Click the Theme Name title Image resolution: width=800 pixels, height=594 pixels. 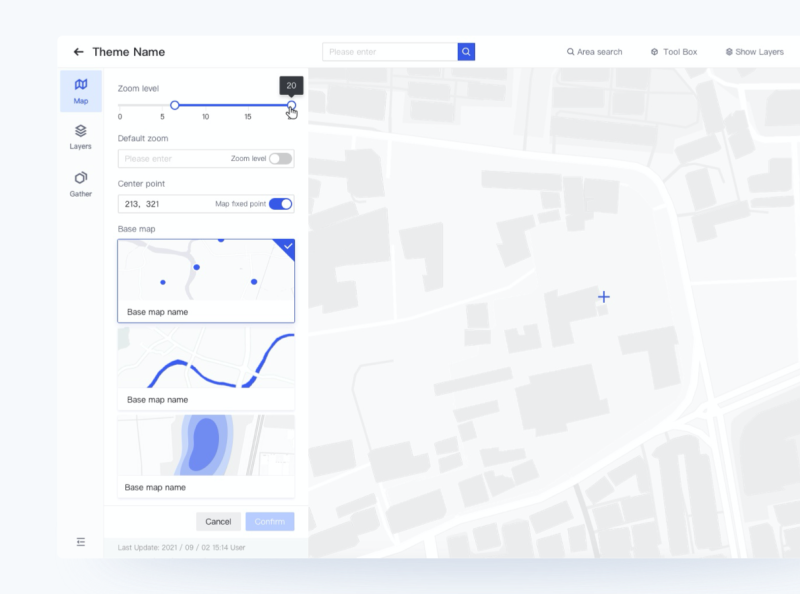coord(127,51)
